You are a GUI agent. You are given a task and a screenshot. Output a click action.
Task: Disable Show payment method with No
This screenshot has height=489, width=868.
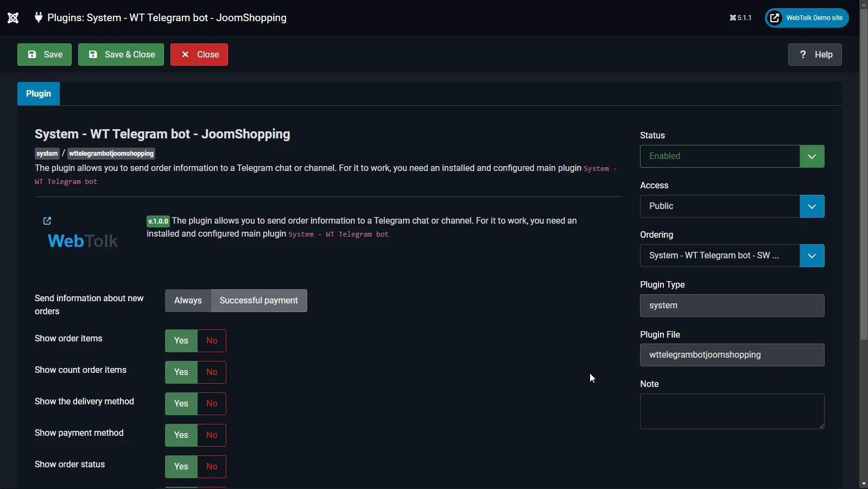[x=212, y=435]
